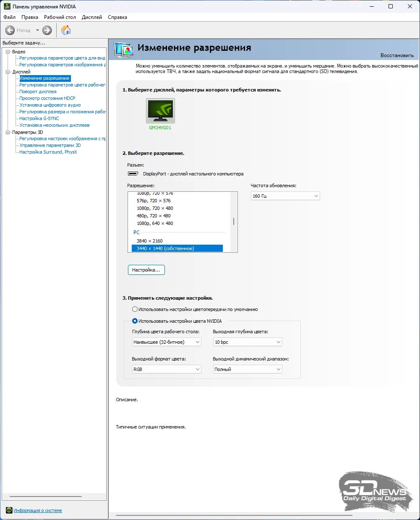Click Информация о системе link
420x520 pixels.
click(38, 510)
